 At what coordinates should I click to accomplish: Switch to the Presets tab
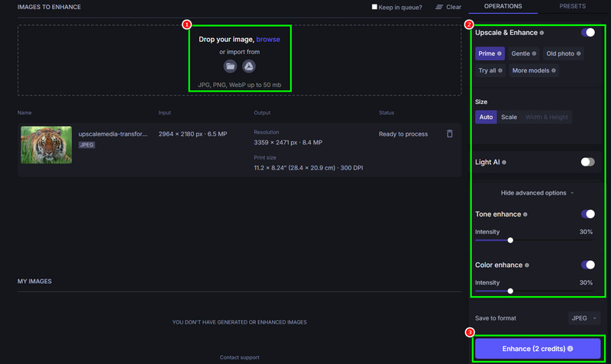572,6
